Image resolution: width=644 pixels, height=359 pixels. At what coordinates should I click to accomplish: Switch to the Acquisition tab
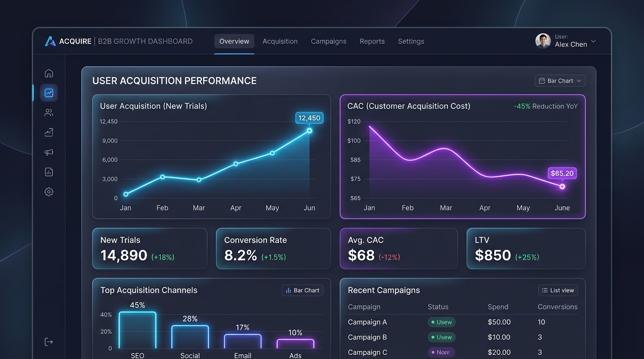tap(280, 41)
